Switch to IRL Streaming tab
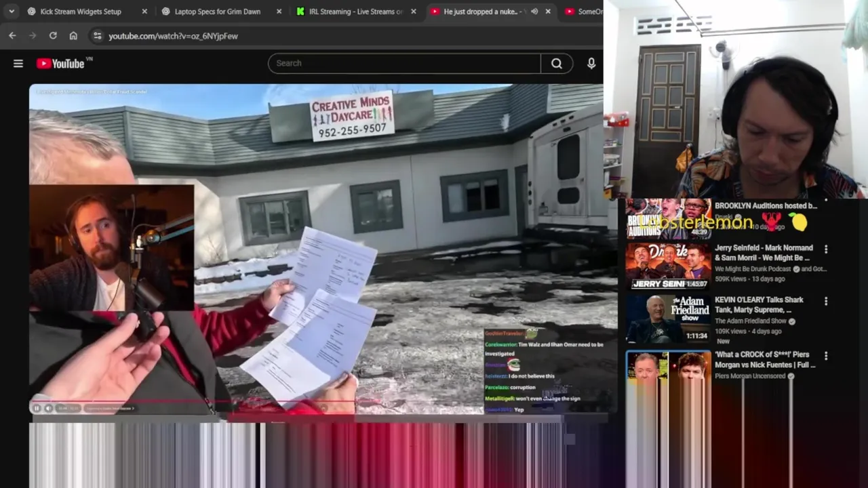Screen dimensions: 868x488 point(355,12)
